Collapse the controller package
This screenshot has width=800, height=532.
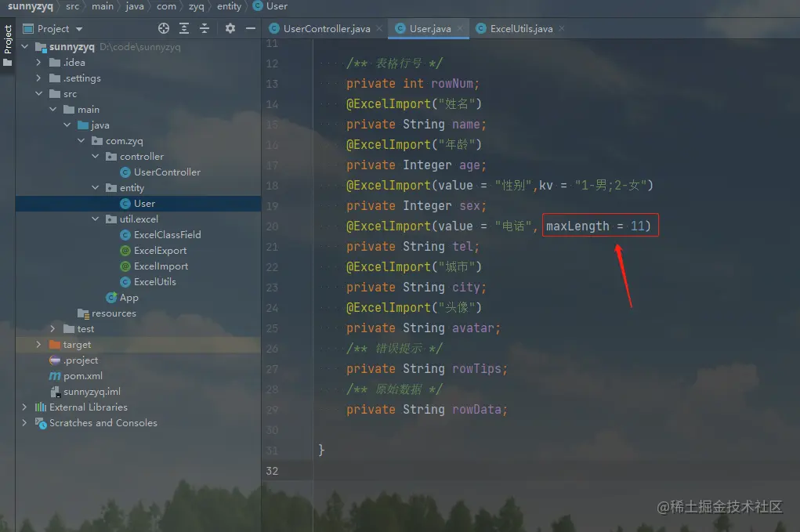click(96, 157)
